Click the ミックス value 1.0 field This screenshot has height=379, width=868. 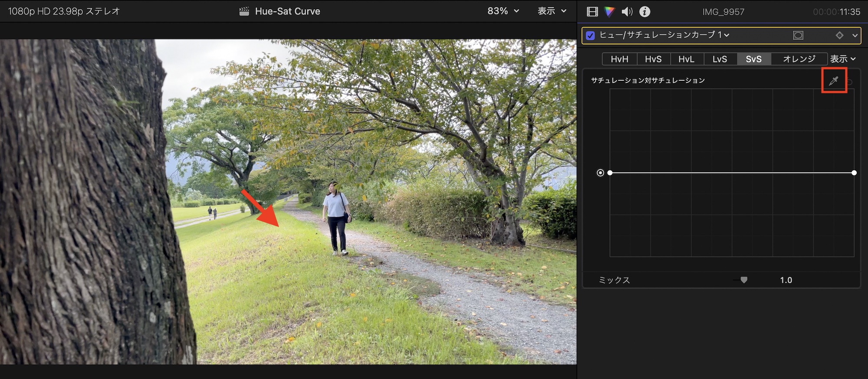786,280
